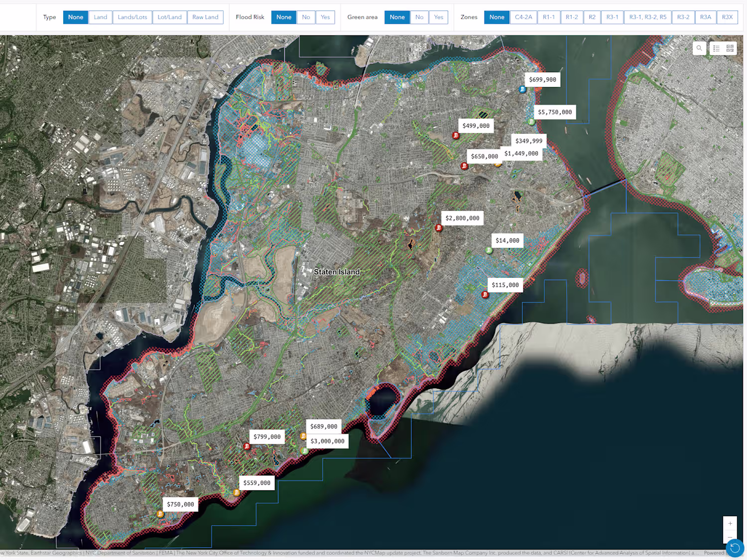Open the $5,750,000 price label
Screen dimensions: 747x560
[x=555, y=112]
